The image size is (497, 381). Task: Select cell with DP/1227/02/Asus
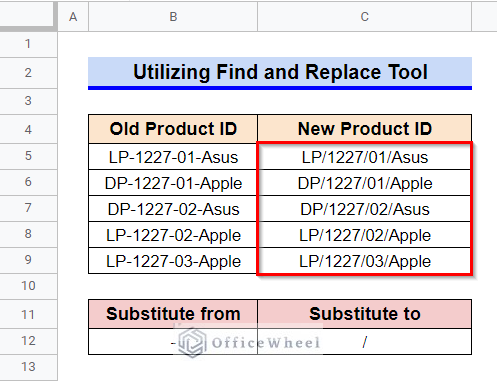point(364,209)
